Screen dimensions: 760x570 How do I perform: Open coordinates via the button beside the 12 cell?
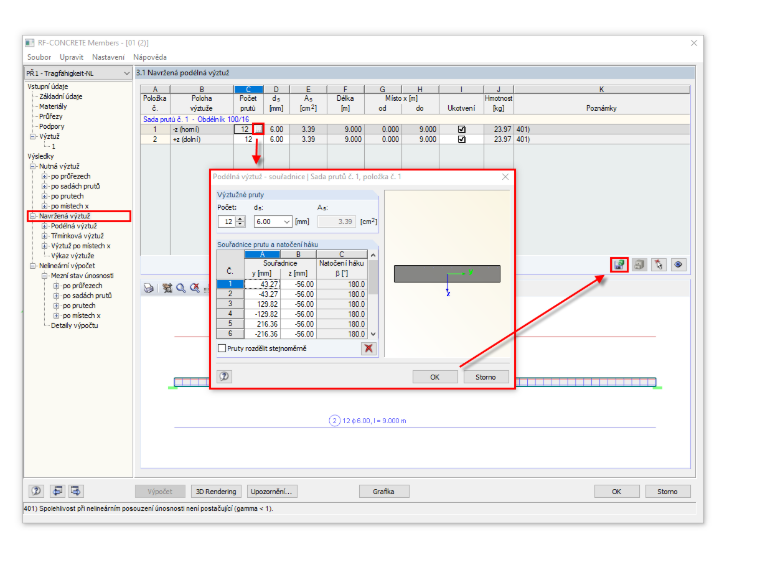click(x=258, y=129)
